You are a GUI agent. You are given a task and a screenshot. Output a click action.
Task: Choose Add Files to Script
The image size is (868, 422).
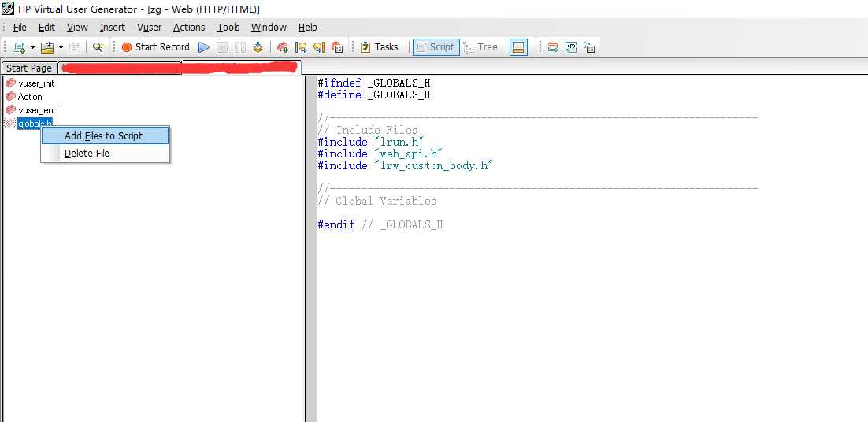click(106, 135)
